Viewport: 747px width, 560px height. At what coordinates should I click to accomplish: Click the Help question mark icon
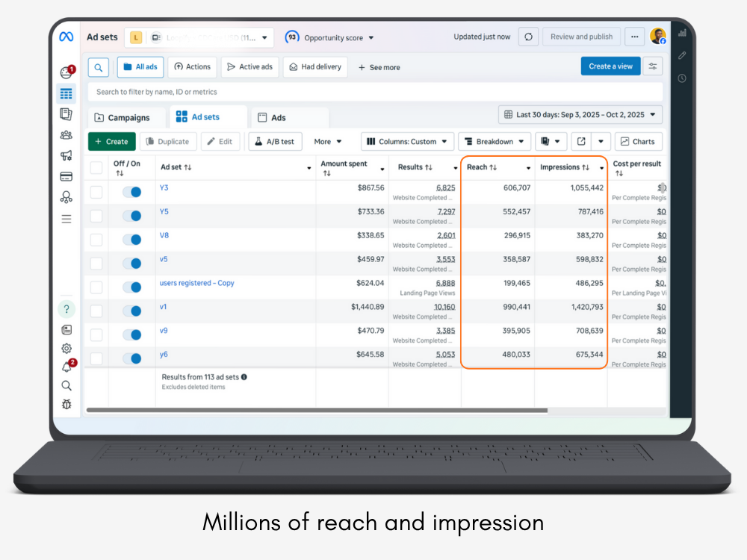coord(66,309)
